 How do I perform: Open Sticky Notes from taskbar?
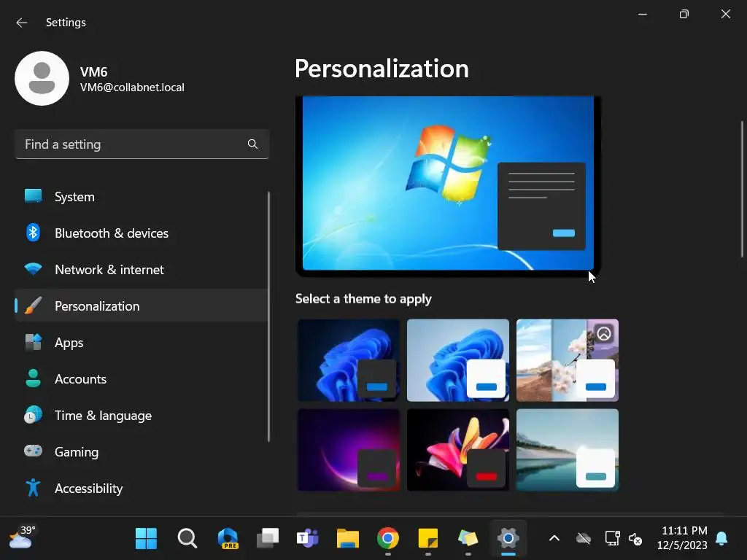[427, 539]
